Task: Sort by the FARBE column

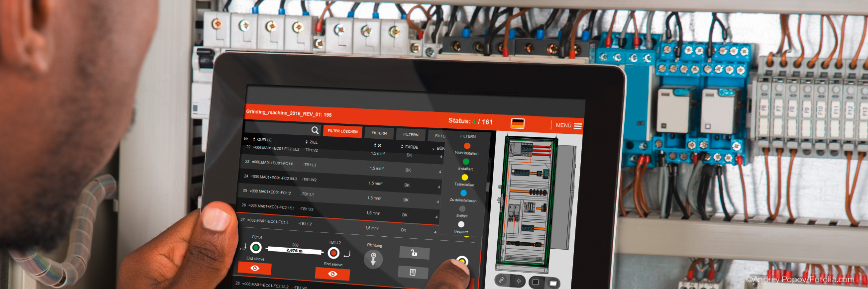Action: point(410,147)
